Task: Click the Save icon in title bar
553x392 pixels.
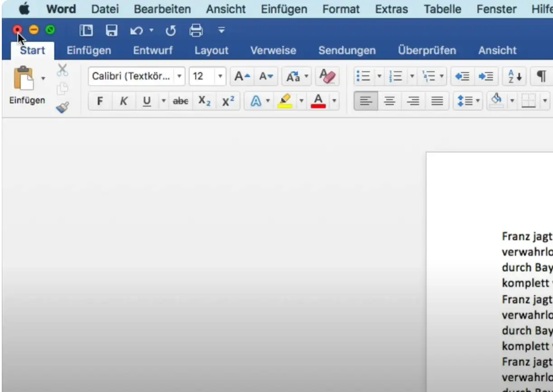Action: (111, 30)
